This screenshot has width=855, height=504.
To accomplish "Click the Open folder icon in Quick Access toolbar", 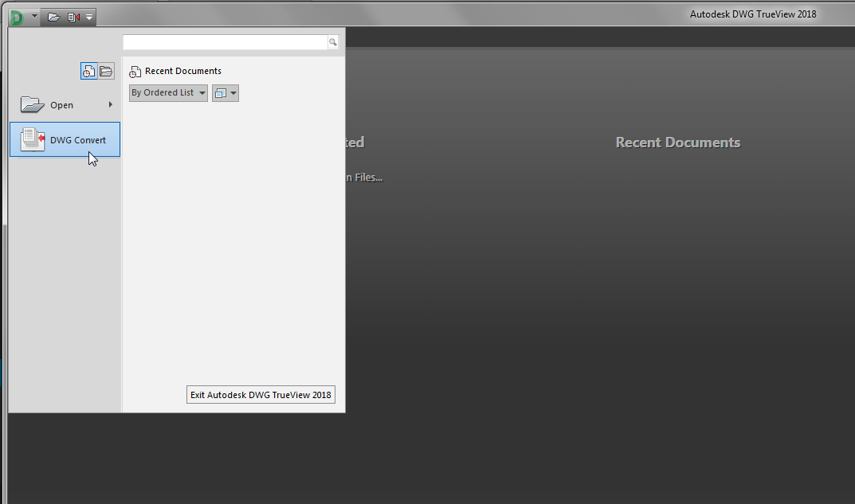I will (x=53, y=18).
